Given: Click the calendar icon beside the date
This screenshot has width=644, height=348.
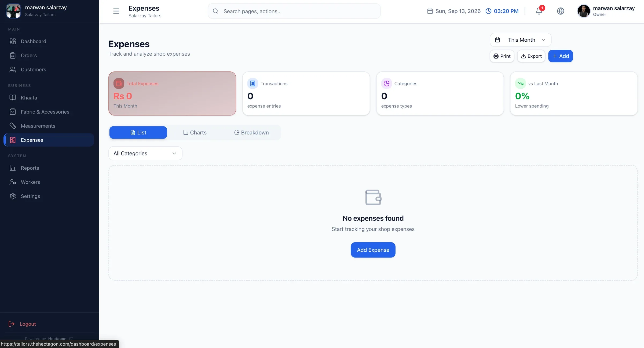Looking at the screenshot, I should point(430,11).
